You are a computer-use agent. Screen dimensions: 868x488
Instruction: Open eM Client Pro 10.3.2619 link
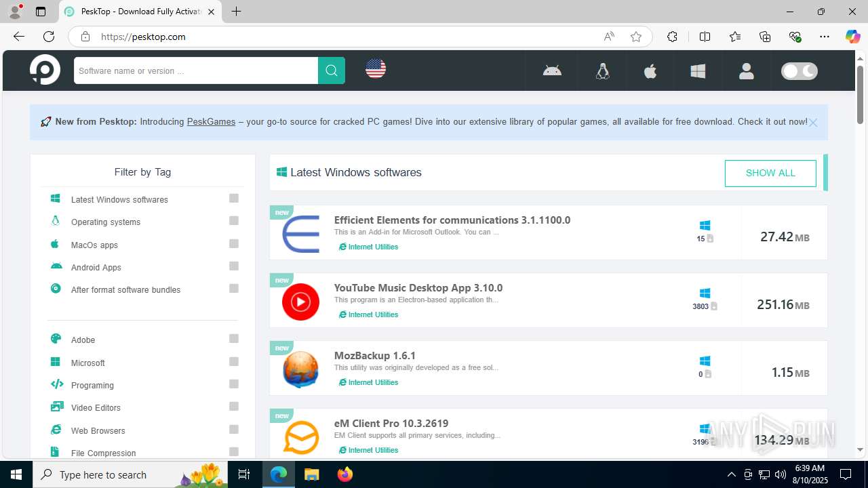391,424
